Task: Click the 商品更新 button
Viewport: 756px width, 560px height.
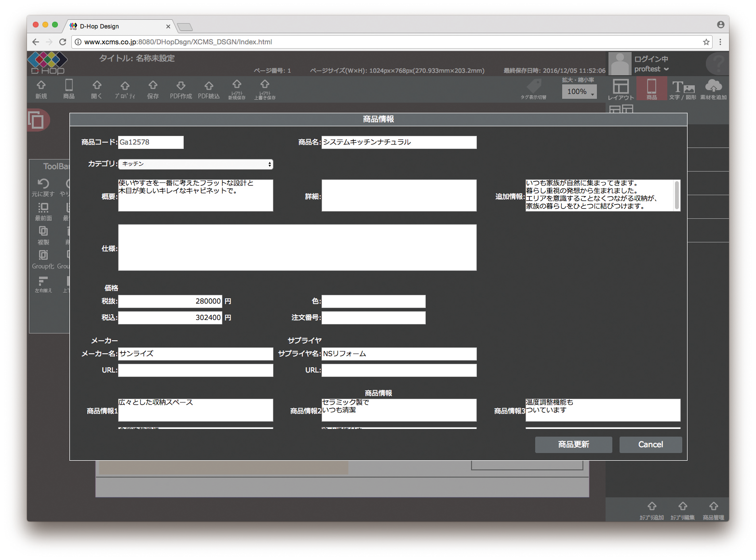Action: pyautogui.click(x=574, y=445)
